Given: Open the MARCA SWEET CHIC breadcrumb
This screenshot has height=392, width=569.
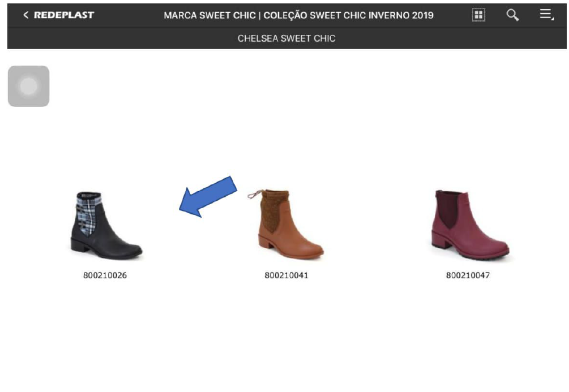Looking at the screenshot, I should point(209,15).
